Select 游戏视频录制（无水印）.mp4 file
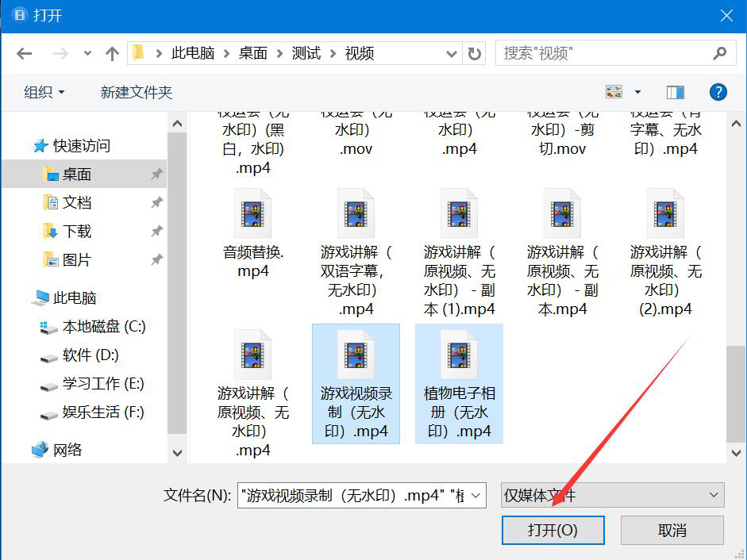The width and height of the screenshot is (747, 560). pyautogui.click(x=356, y=384)
